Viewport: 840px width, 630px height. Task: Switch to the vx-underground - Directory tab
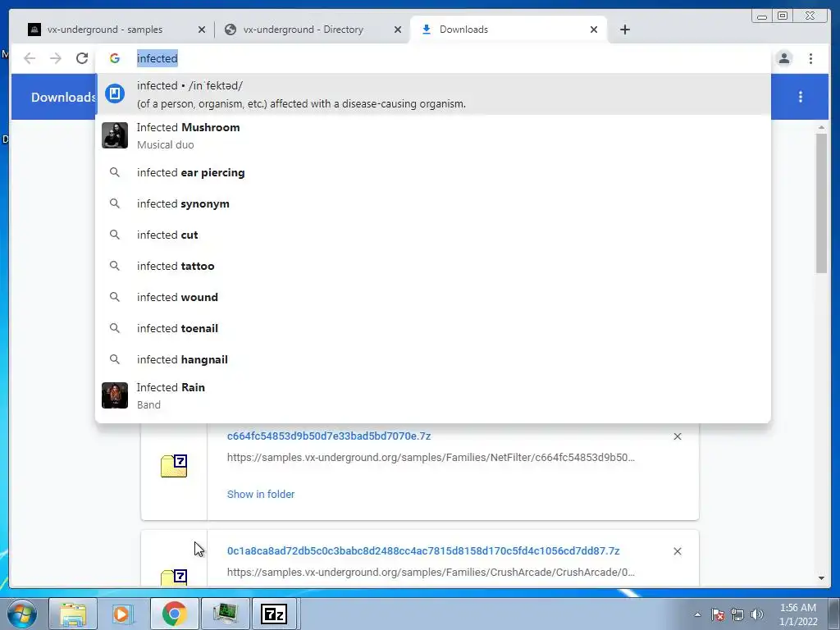pyautogui.click(x=304, y=30)
